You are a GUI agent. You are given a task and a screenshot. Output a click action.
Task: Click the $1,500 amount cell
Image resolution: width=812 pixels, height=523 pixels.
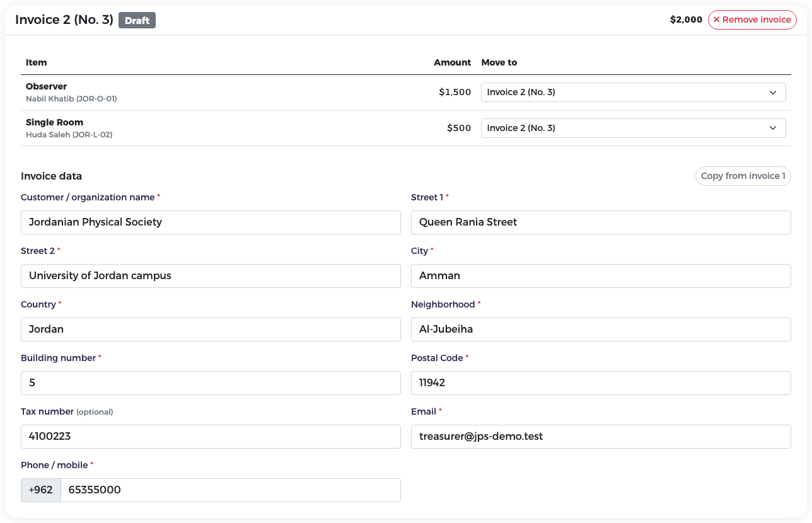455,92
